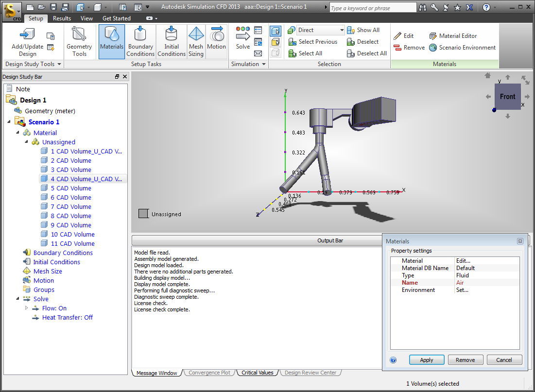The height and width of the screenshot is (392, 535).
Task: Activate the Materials setup task
Action: (112, 42)
